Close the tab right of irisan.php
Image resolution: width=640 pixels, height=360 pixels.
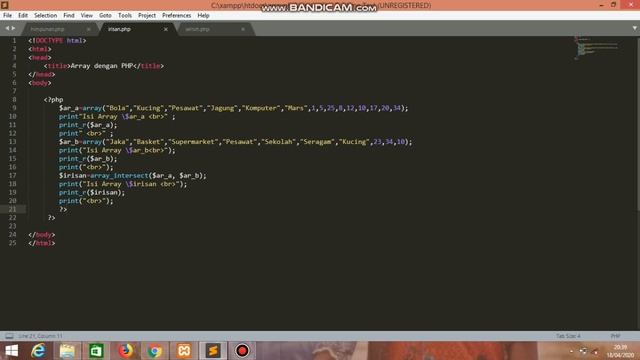243,29
